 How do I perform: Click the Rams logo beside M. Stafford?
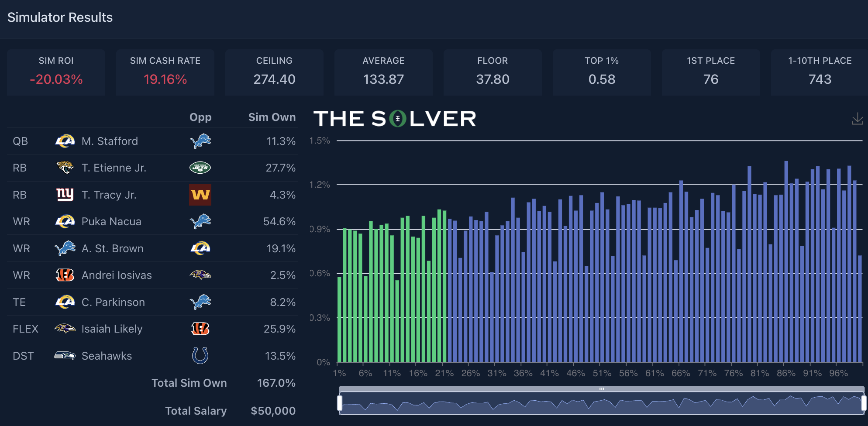tap(65, 141)
